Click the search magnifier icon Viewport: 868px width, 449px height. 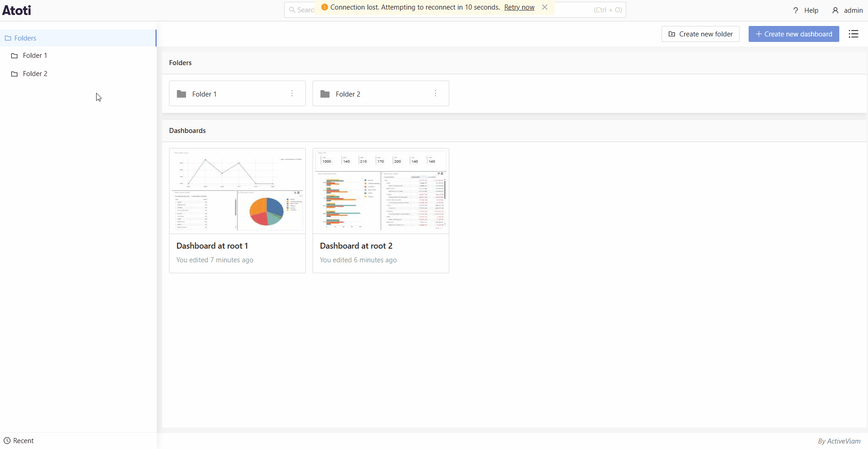click(x=292, y=10)
